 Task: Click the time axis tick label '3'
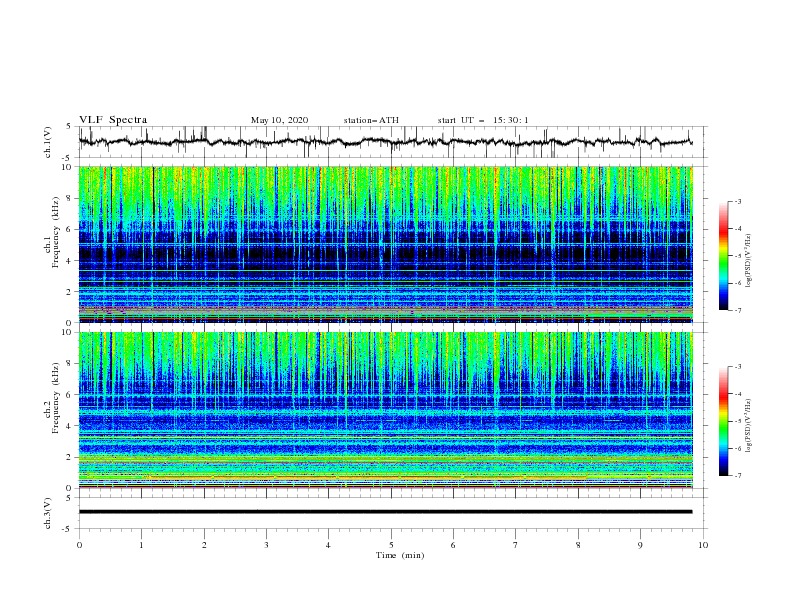tap(266, 545)
